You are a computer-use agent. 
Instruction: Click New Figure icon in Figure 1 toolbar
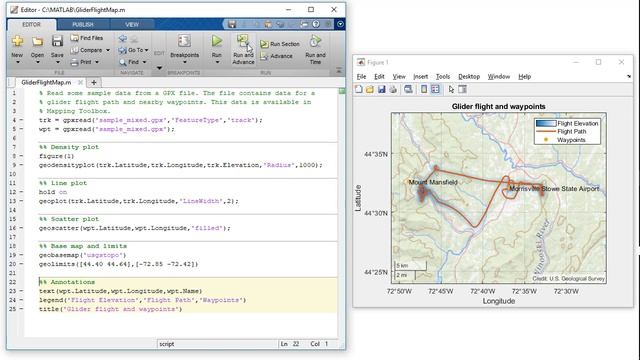[359, 89]
